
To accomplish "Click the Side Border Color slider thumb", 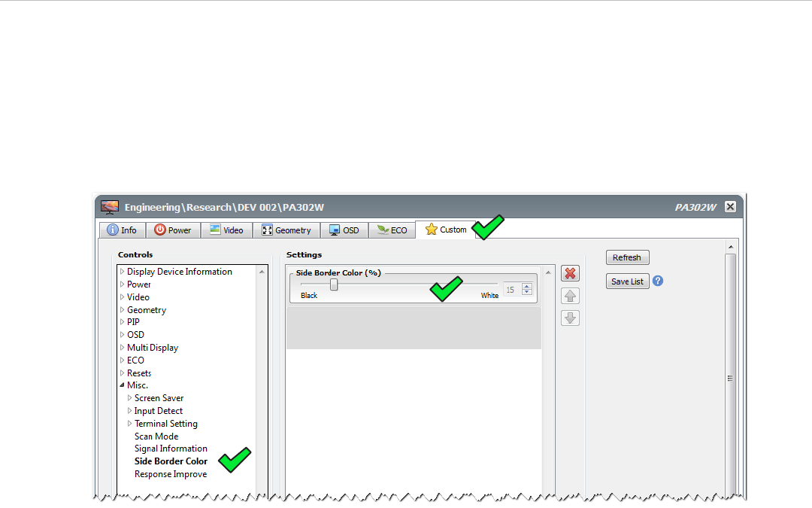I will click(334, 284).
